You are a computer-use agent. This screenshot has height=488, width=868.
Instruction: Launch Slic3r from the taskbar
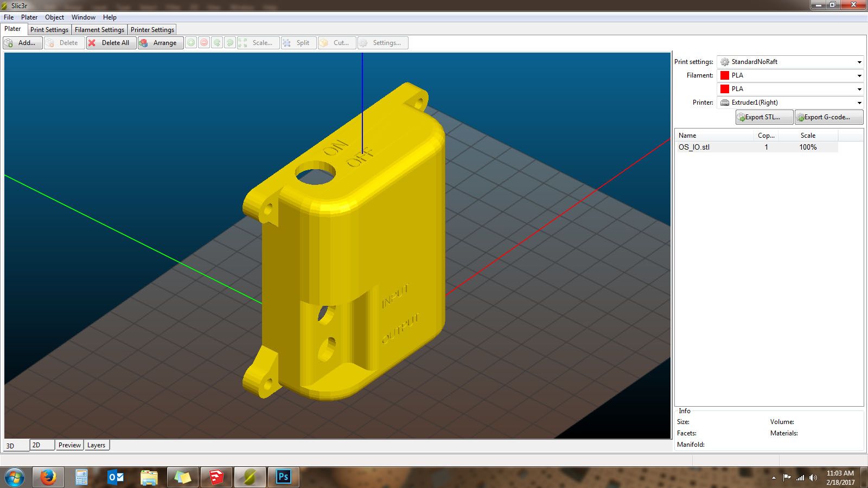pos(249,477)
